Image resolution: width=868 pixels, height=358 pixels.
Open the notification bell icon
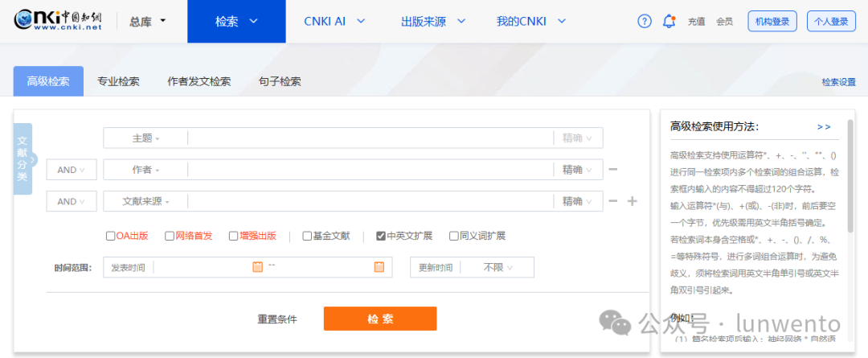tap(669, 22)
